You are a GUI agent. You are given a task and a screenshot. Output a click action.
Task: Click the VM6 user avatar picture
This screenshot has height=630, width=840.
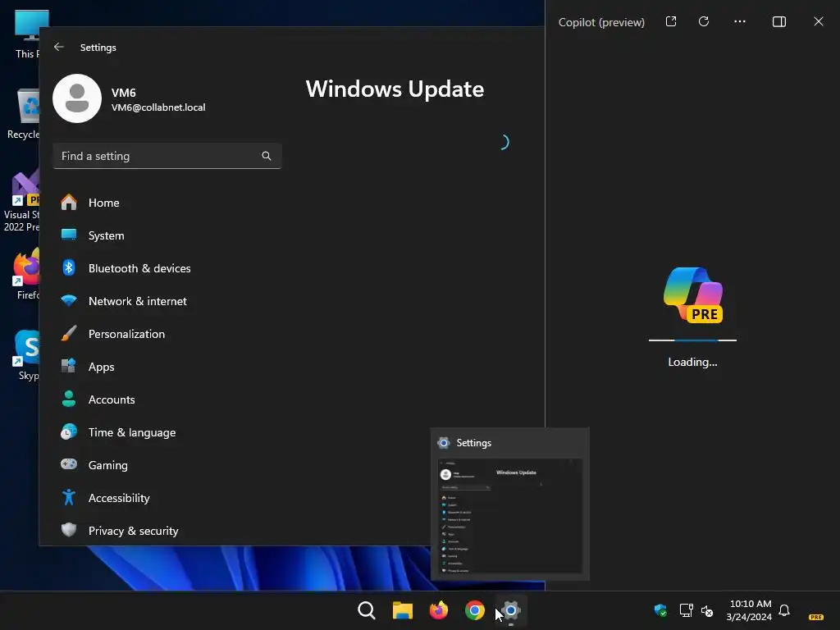(x=77, y=98)
